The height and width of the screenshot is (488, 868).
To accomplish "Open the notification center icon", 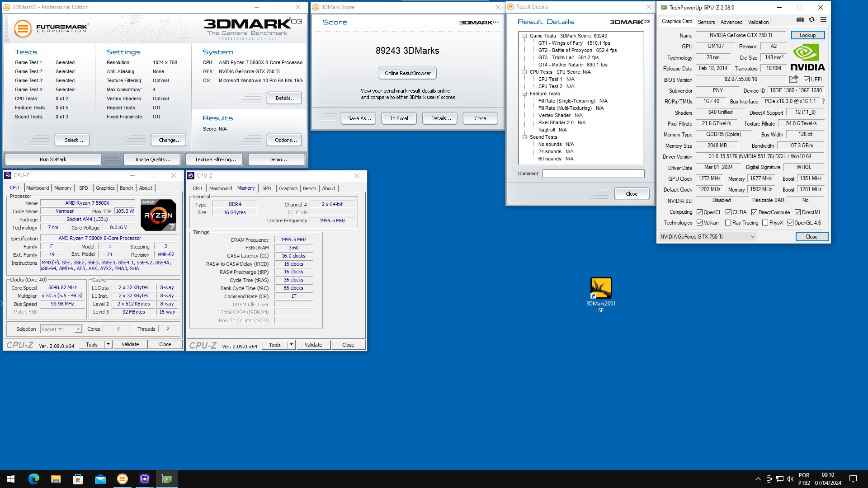I will 853,479.
